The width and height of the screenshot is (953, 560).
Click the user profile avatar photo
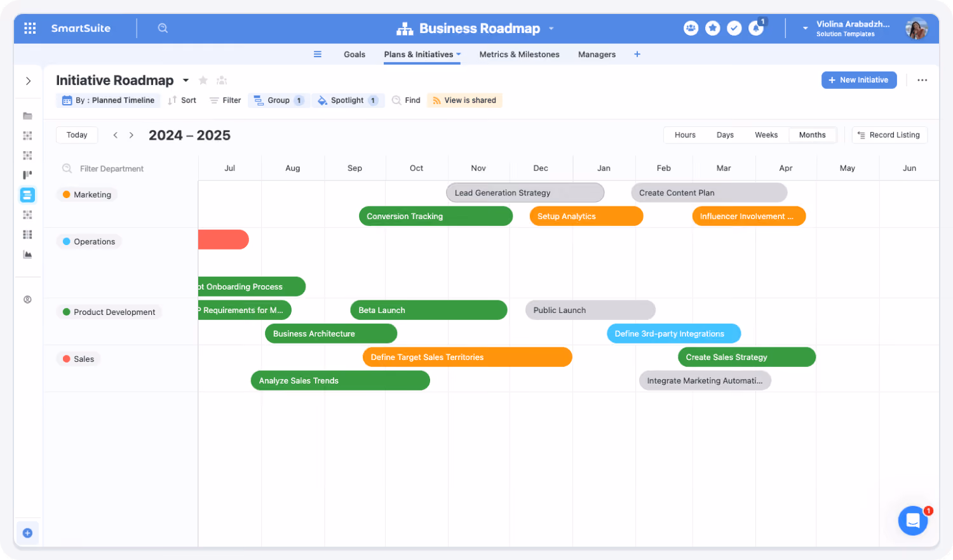point(916,28)
